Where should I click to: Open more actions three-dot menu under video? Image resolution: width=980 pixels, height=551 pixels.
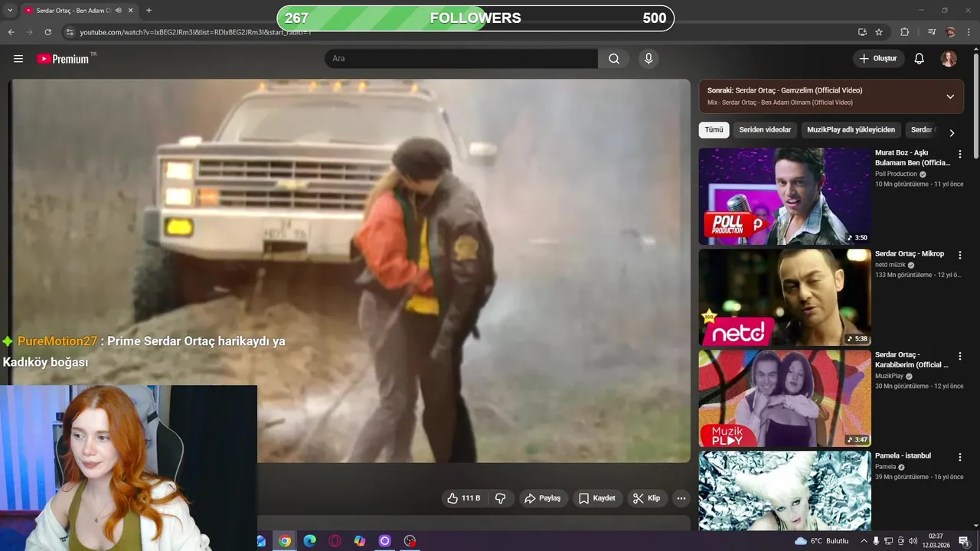[x=681, y=498]
